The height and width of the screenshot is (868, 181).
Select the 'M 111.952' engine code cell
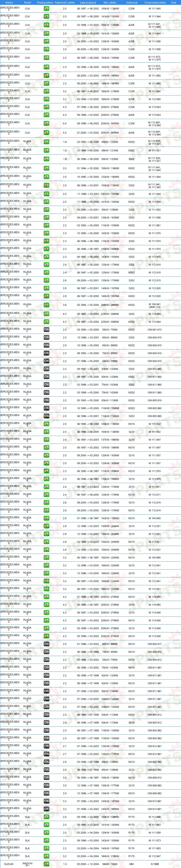[155, 210]
